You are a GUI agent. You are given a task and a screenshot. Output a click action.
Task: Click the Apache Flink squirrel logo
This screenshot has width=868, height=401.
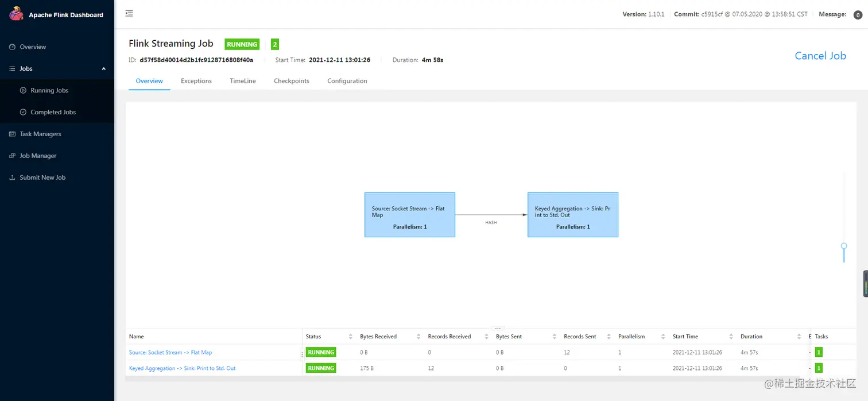click(16, 14)
